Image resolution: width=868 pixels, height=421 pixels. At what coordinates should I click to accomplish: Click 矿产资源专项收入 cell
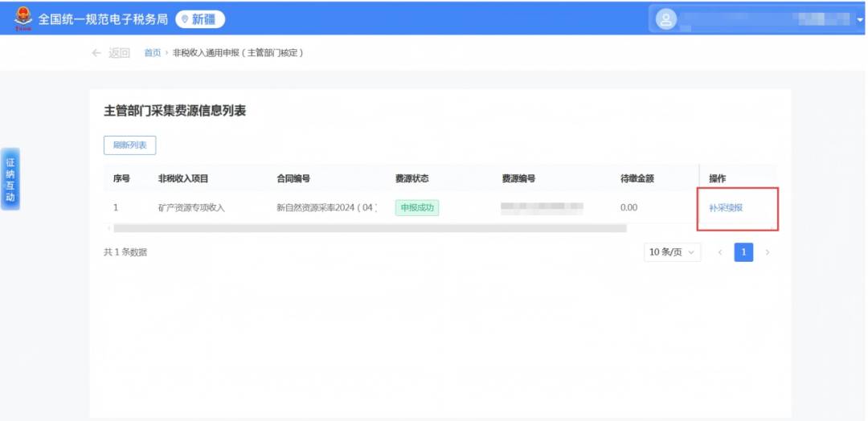point(191,208)
